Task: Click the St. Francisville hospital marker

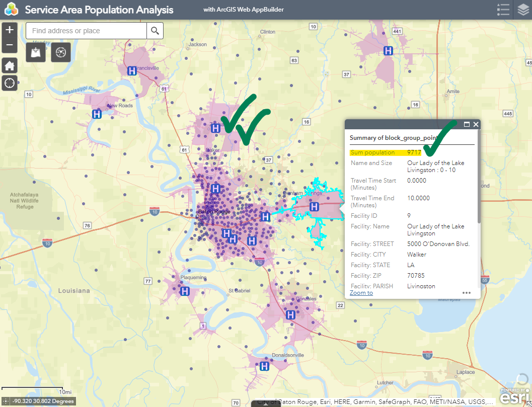Action: click(x=132, y=71)
